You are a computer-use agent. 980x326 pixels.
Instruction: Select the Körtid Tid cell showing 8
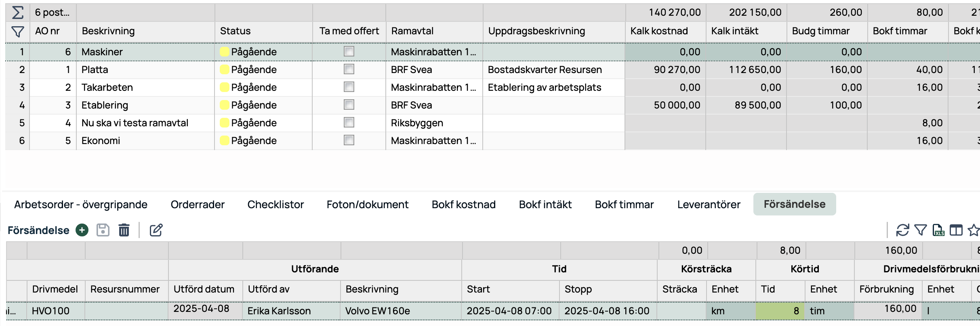pos(780,311)
